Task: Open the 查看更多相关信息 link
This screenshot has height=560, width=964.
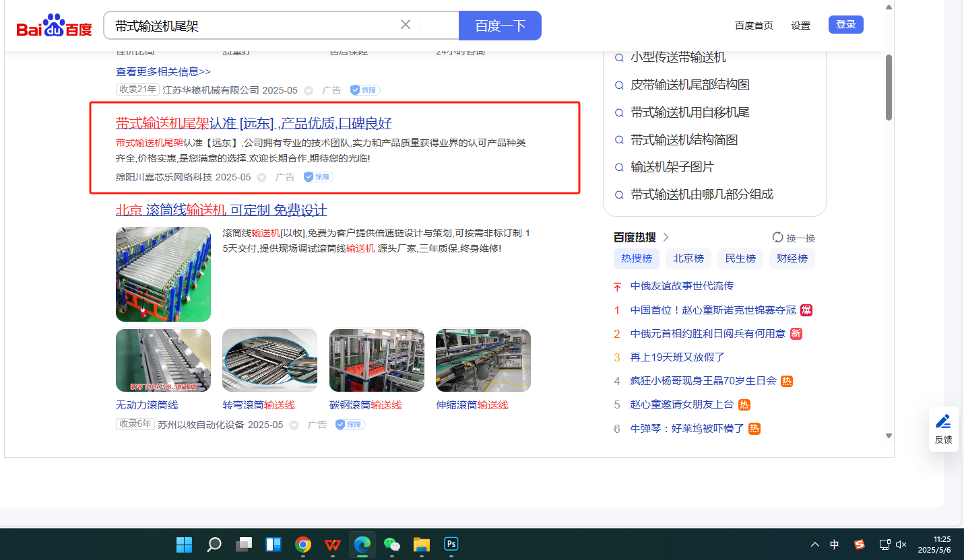Action: pos(163,71)
